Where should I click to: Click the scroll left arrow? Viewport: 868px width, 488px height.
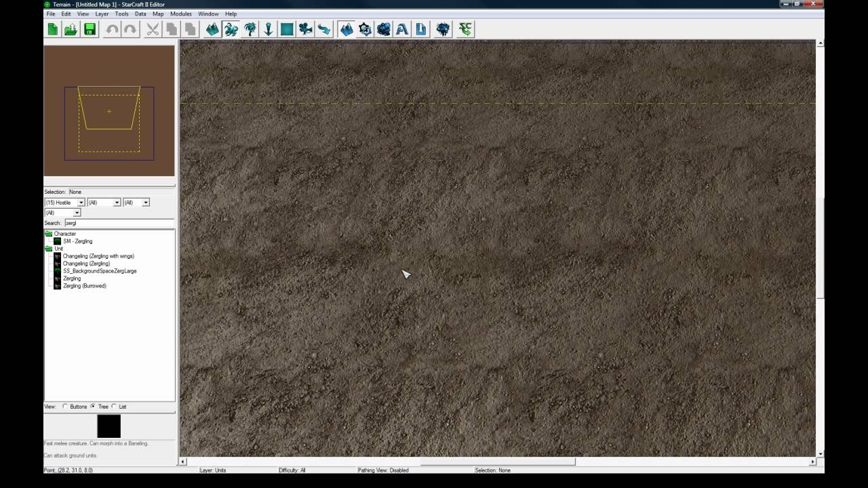click(x=182, y=462)
